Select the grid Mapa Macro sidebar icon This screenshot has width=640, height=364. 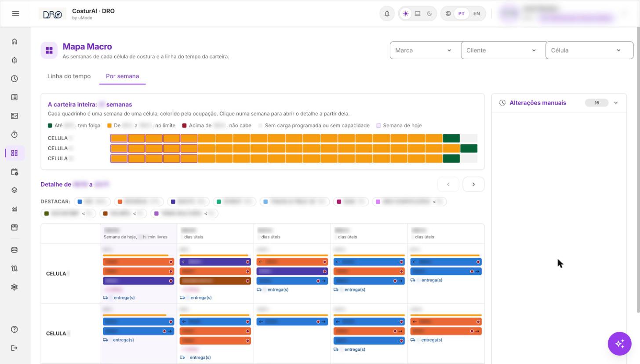coord(15,153)
